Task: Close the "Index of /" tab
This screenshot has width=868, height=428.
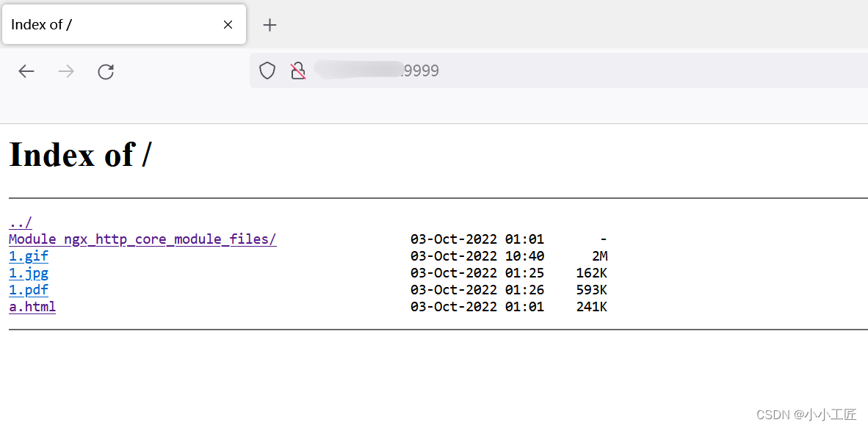Action: (x=228, y=24)
